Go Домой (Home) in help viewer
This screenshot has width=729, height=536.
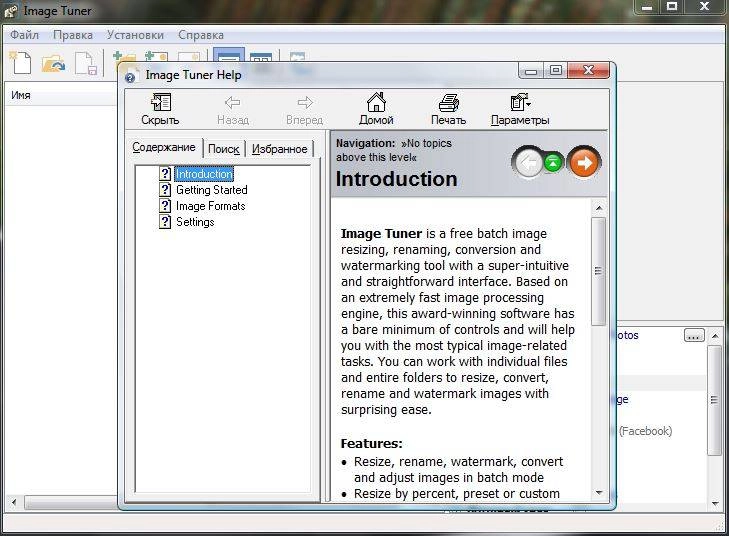376,109
